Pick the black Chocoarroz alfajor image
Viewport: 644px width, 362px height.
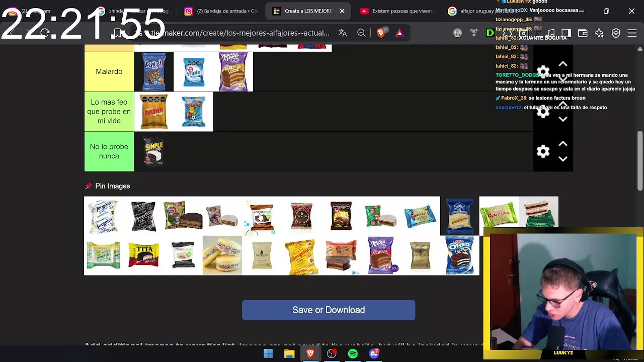point(183,255)
